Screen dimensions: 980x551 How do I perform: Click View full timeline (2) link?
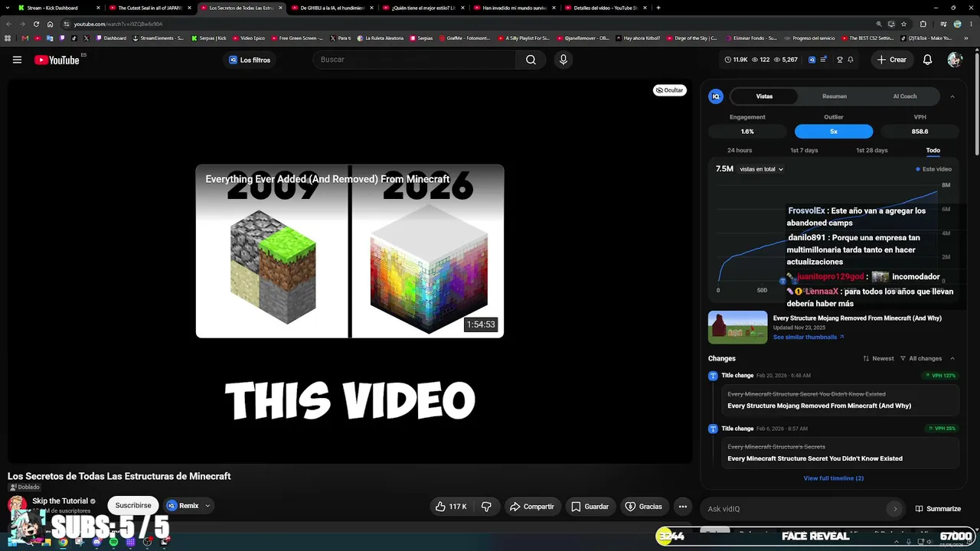pyautogui.click(x=833, y=478)
